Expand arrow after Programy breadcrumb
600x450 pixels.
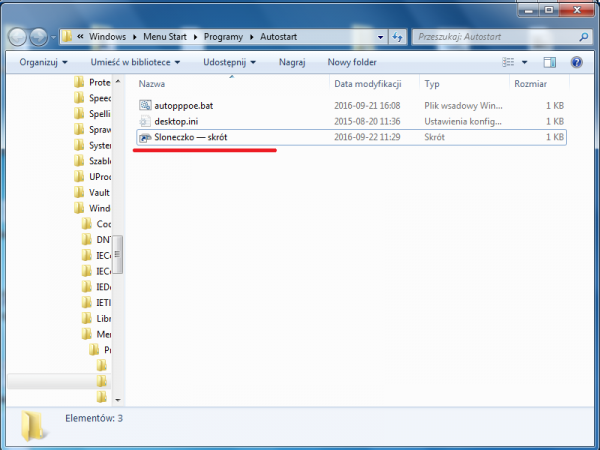[x=252, y=37]
